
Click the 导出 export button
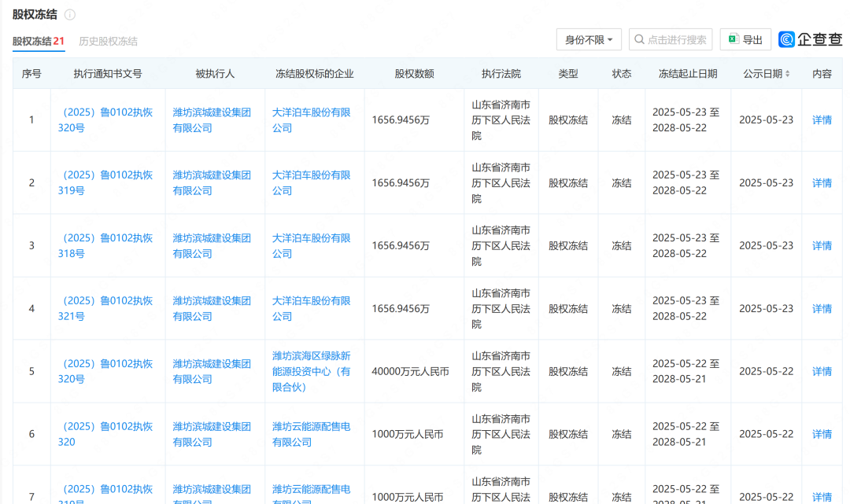(745, 39)
